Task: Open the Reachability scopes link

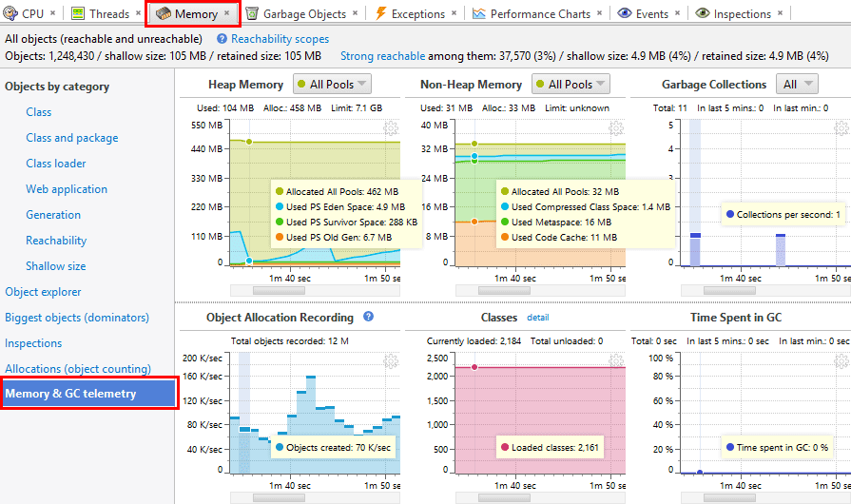Action: point(280,39)
